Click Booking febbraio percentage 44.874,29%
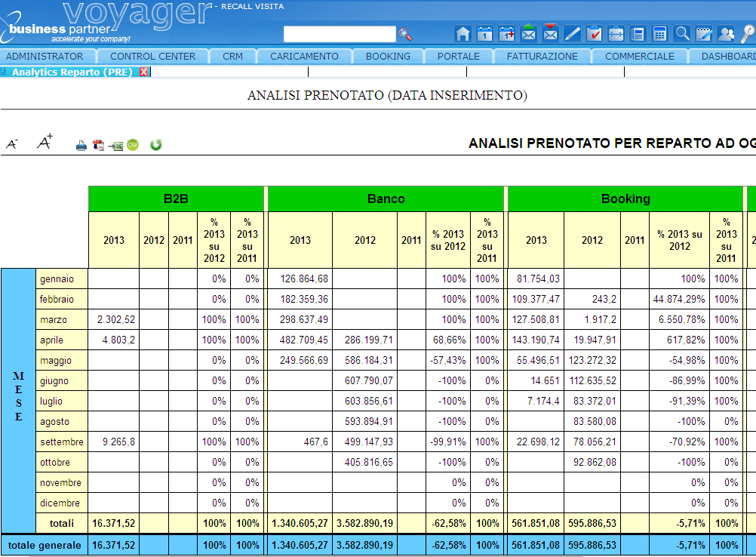 [x=679, y=299]
